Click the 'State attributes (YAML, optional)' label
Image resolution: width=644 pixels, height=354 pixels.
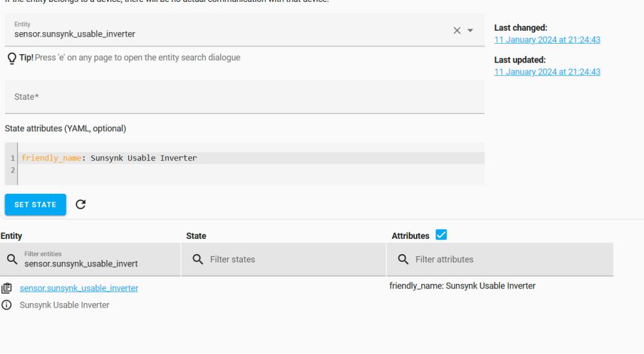coord(65,129)
